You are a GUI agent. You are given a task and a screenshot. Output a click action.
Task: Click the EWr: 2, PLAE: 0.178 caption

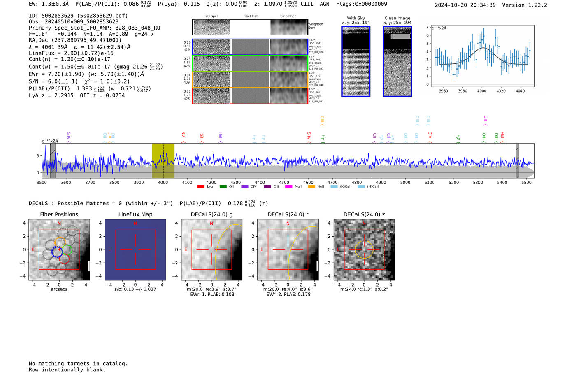click(288, 295)
